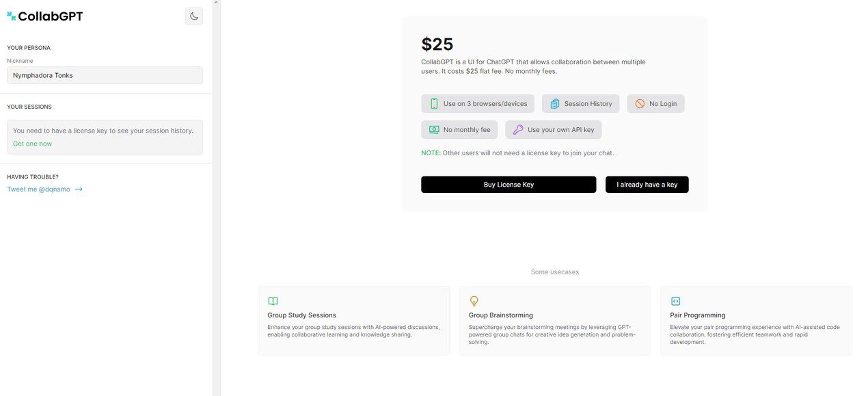Viewport: 868px width, 396px height.
Task: Click the Pair Programming code icon
Action: [675, 301]
